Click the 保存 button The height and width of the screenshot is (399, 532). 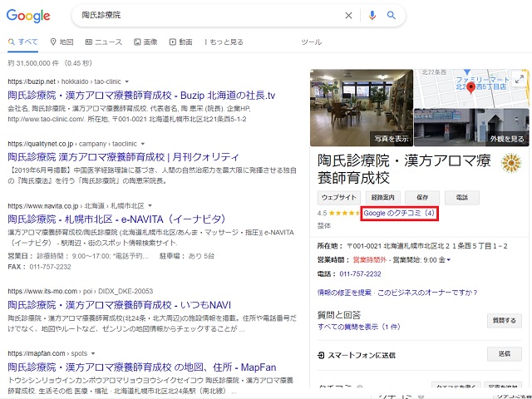point(422,198)
